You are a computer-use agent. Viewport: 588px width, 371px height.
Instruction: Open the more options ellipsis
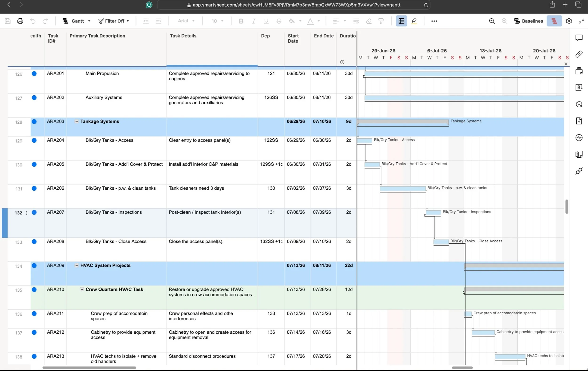point(434,21)
